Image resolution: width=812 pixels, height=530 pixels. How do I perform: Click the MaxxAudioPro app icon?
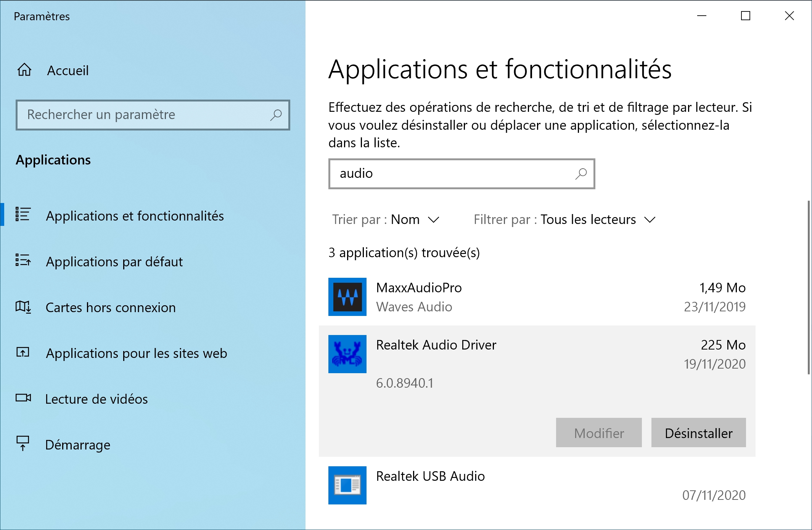(x=347, y=297)
